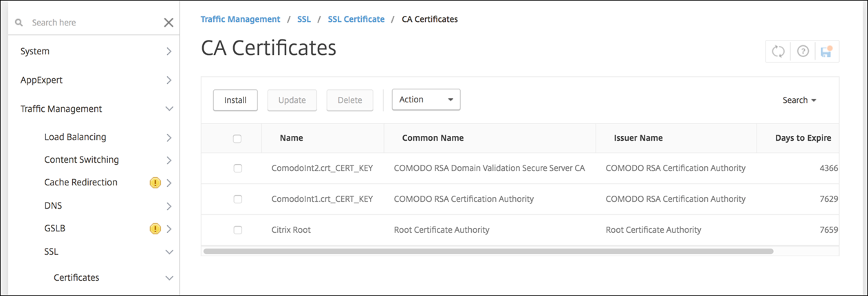
Task: Select the Citrix Root row checkbox
Action: (237, 230)
